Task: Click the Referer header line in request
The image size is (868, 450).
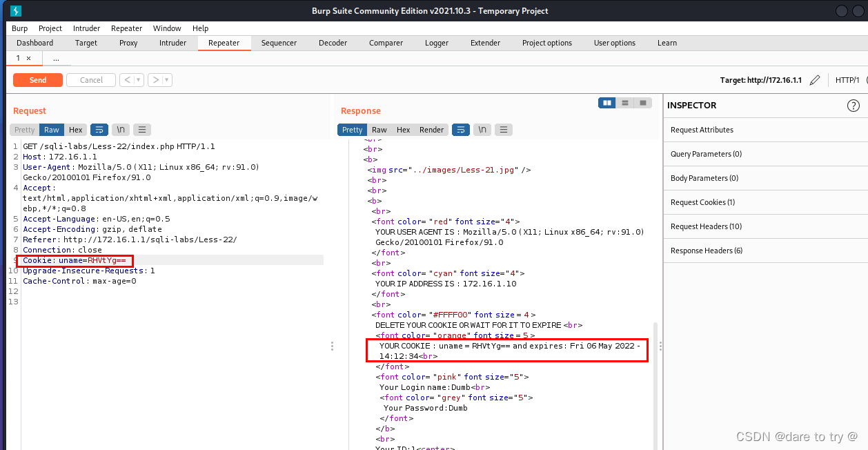Action: pyautogui.click(x=130, y=239)
